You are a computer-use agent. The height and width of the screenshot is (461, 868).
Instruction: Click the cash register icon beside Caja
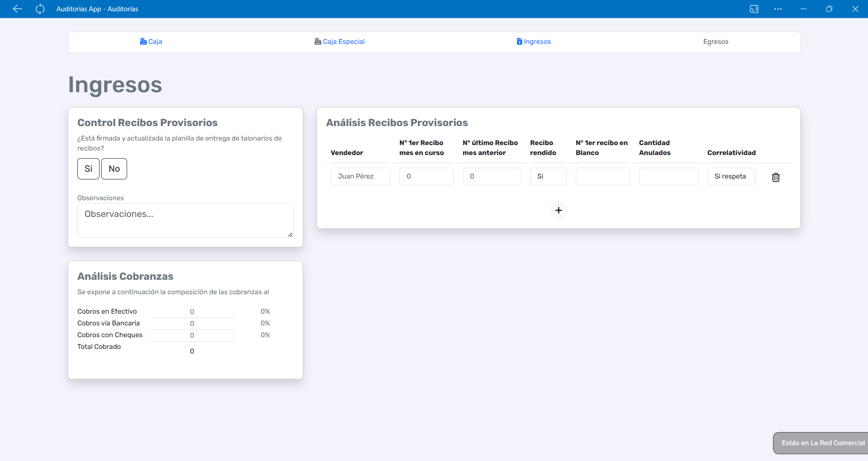[143, 42]
